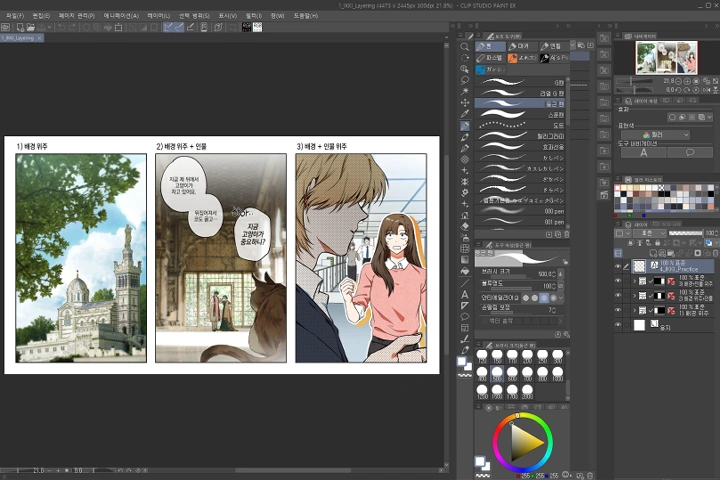Select the Frame border tool
Screen dimensions: 720x481
(465, 328)
